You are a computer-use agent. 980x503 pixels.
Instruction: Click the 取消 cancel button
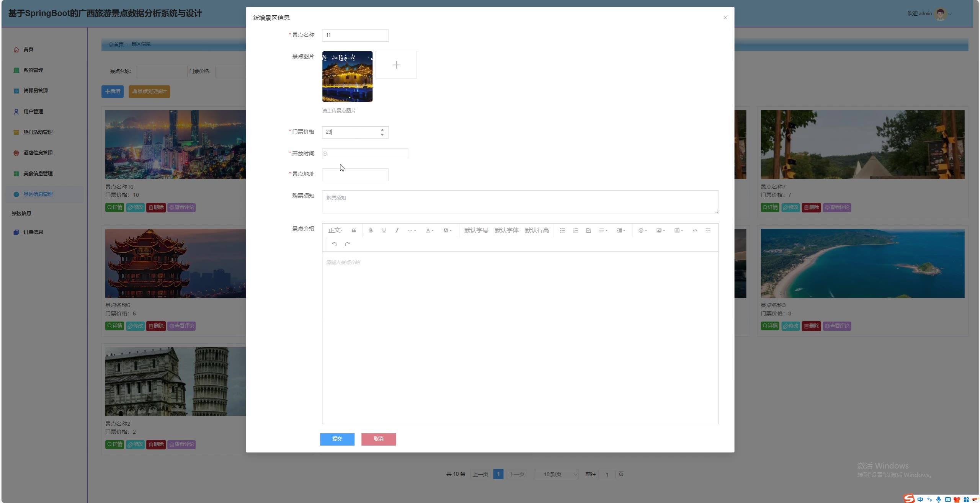pyautogui.click(x=378, y=439)
